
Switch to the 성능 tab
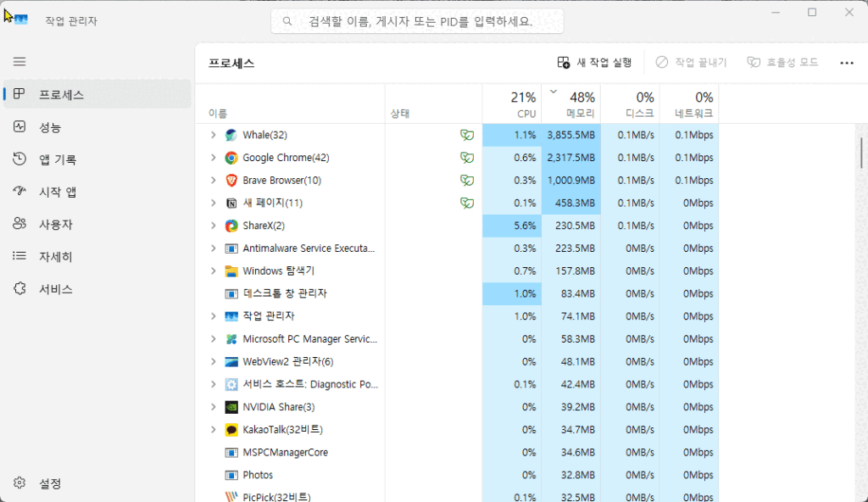click(97, 127)
